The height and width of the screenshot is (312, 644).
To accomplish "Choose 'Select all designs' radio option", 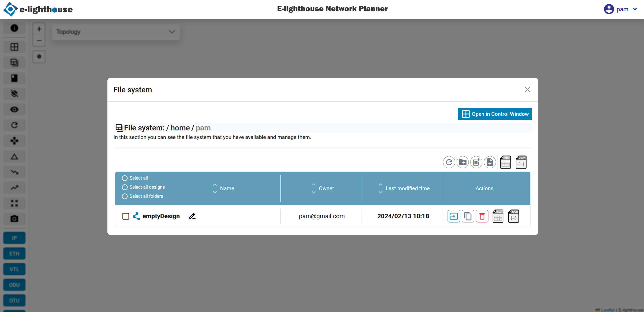I will pyautogui.click(x=125, y=187).
